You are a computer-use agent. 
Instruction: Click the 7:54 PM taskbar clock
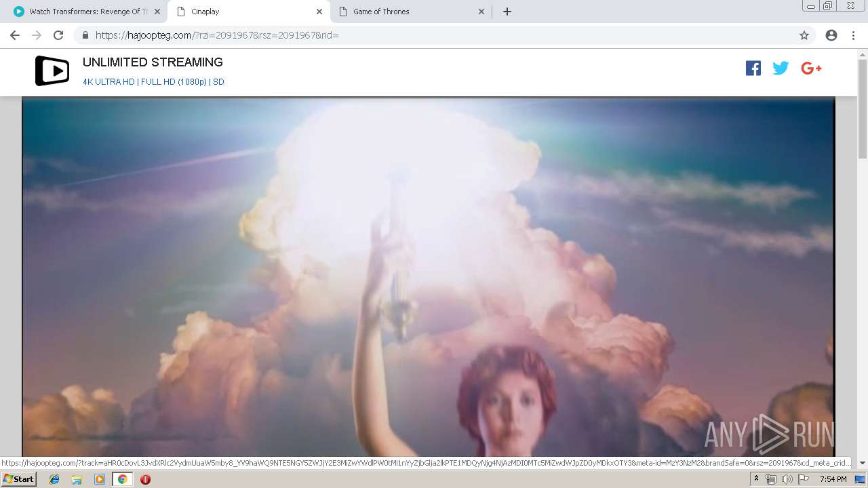pyautogui.click(x=833, y=479)
